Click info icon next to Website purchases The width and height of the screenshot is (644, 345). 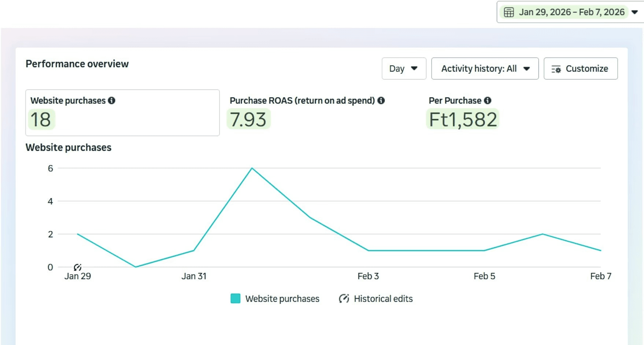pyautogui.click(x=112, y=100)
